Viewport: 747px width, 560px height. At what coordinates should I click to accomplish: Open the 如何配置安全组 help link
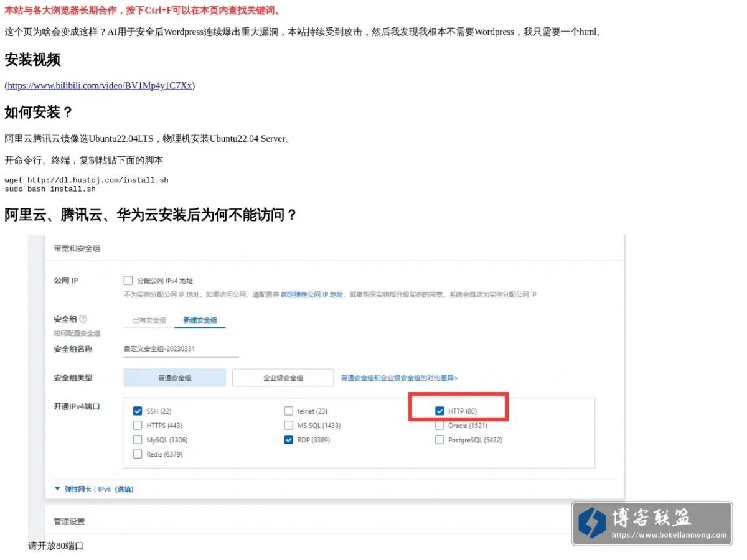tap(77, 334)
